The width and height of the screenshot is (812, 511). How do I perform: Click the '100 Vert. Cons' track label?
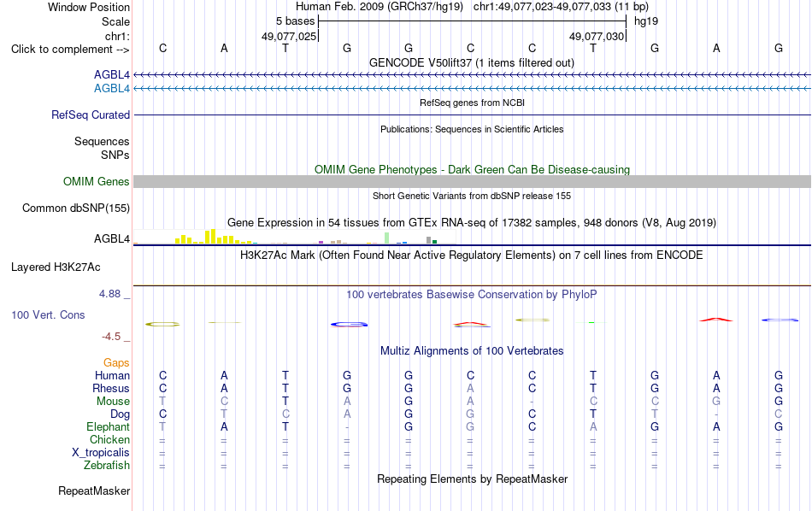[48, 314]
